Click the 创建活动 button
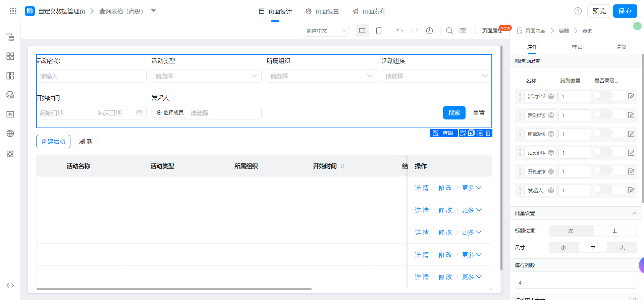The height and width of the screenshot is (300, 644). pos(53,142)
